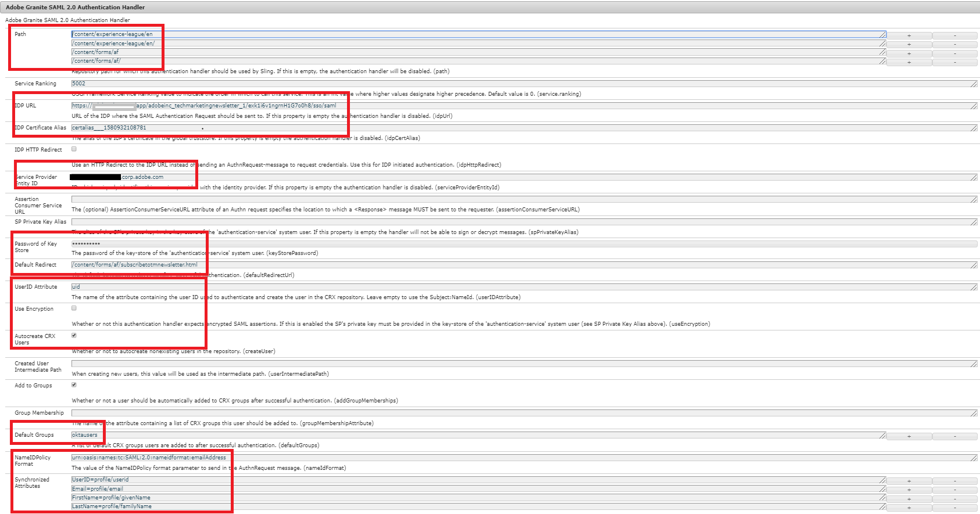Click the empty Assertion Consumer Service URL field
980x514 pixels.
pos(524,199)
